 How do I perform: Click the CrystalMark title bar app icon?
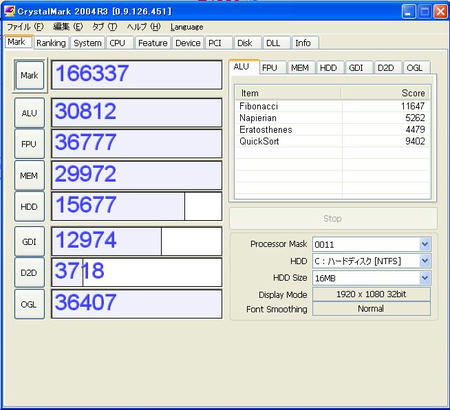coord(9,11)
